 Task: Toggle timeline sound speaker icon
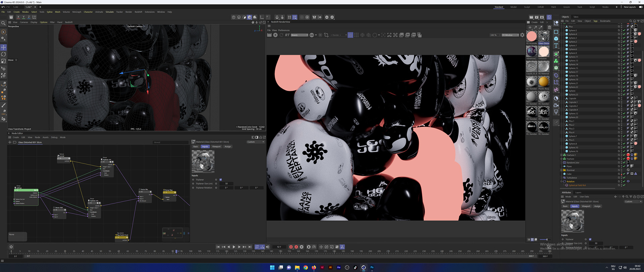pyautogui.click(x=268, y=247)
